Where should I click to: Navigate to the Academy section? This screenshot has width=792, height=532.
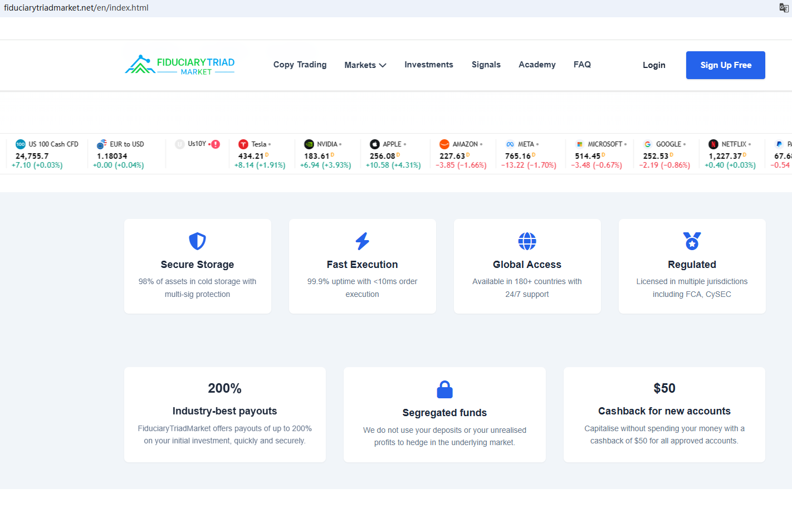coord(537,65)
